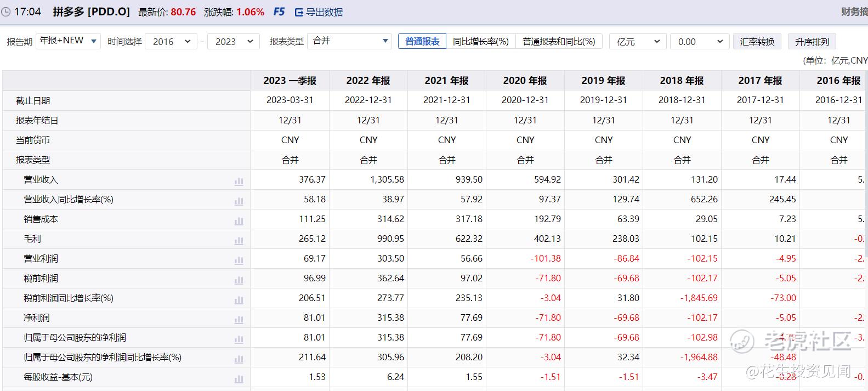Open chart icon for 税前利润同比增长率 row
Screen dimensions: 868x391
(x=239, y=300)
